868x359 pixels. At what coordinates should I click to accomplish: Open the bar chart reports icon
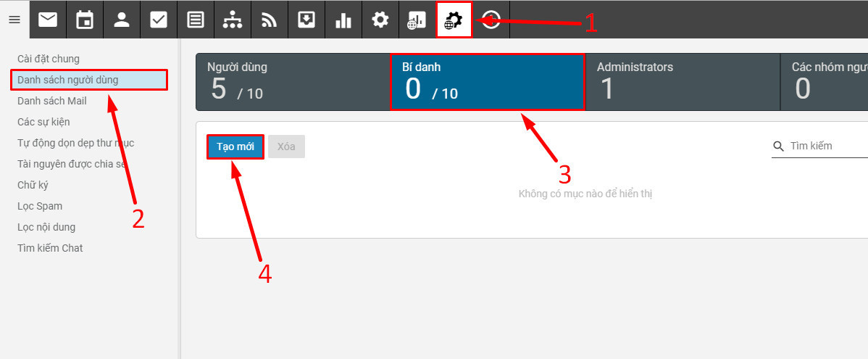(343, 20)
